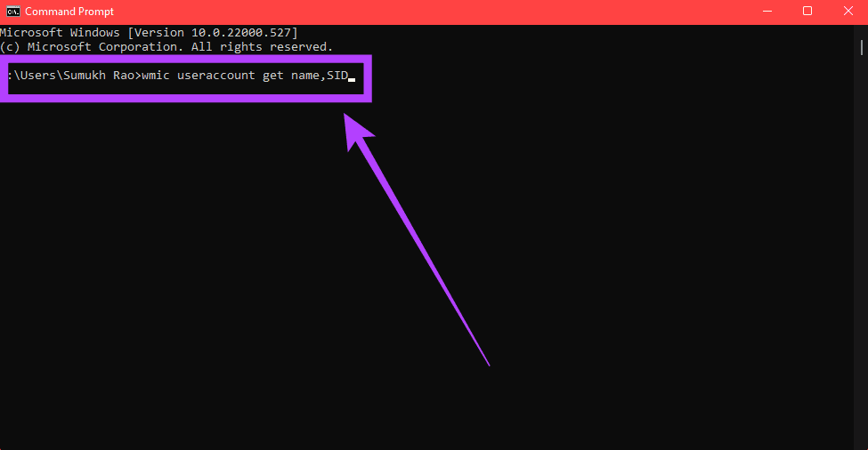Click the Microsoft Corporation copyright line
Image resolution: width=868 pixels, height=450 pixels.
166,47
